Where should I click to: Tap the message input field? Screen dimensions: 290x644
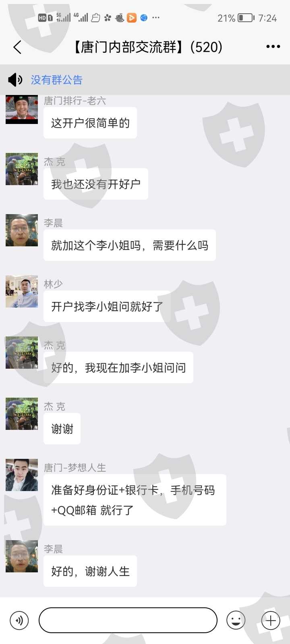(128, 620)
